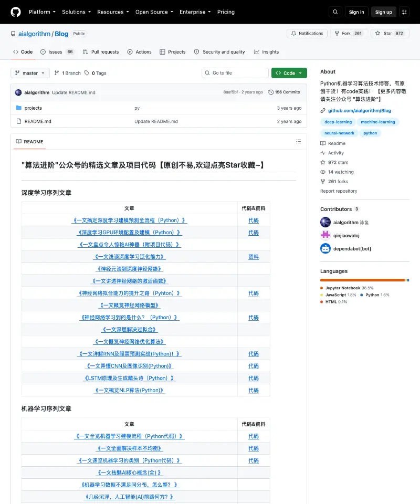The height and width of the screenshot is (504, 420).
Task: Open 资料 link for 《一文浅谈深度学习泛化能力》
Action: click(x=254, y=257)
